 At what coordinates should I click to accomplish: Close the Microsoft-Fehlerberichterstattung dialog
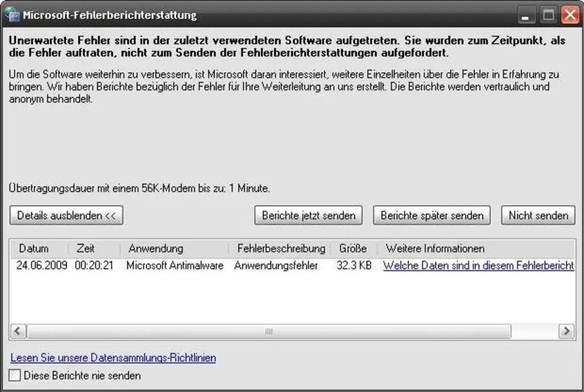coord(569,15)
